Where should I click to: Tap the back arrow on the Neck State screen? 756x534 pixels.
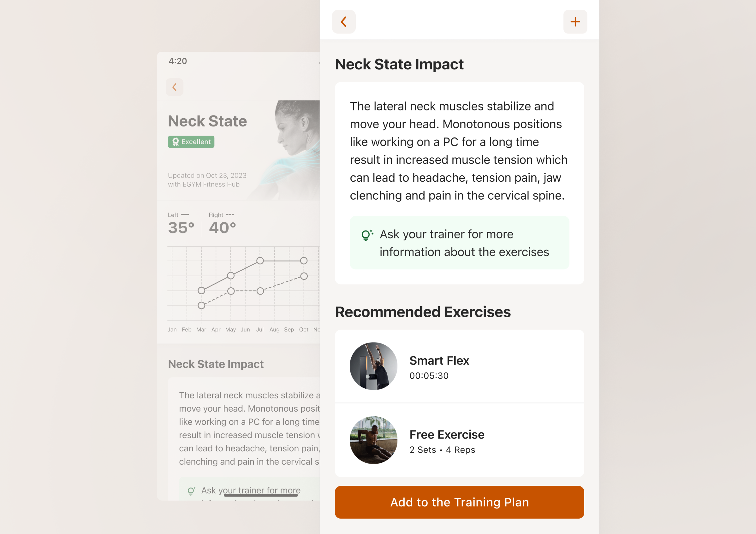click(x=175, y=87)
